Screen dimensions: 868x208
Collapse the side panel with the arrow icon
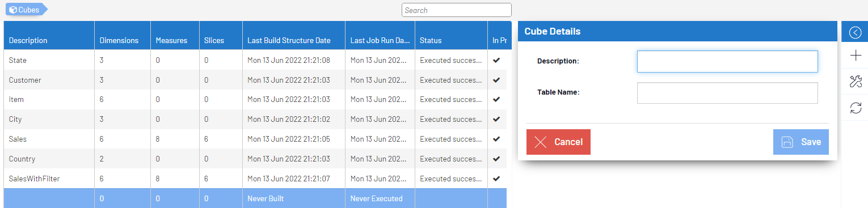(855, 32)
